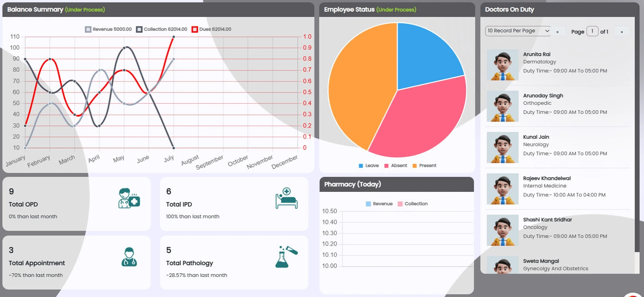Click the Total Appointment doctor icon
The width and height of the screenshot is (644, 297).
129,257
